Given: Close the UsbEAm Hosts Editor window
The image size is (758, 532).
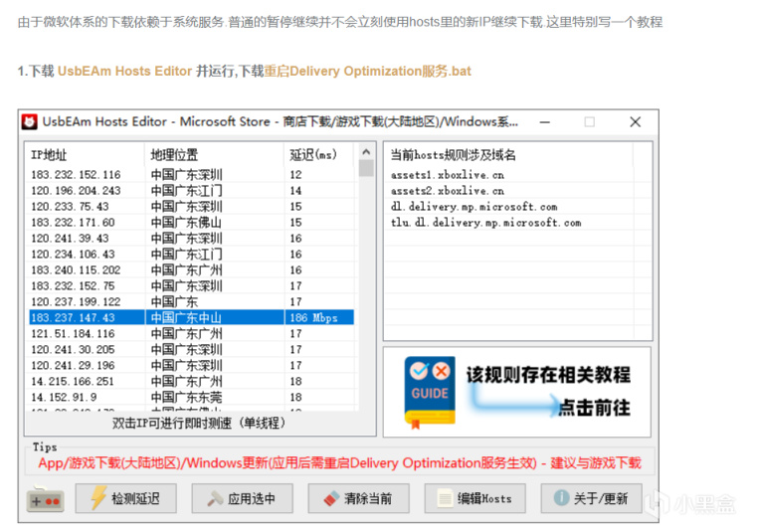Looking at the screenshot, I should (636, 121).
